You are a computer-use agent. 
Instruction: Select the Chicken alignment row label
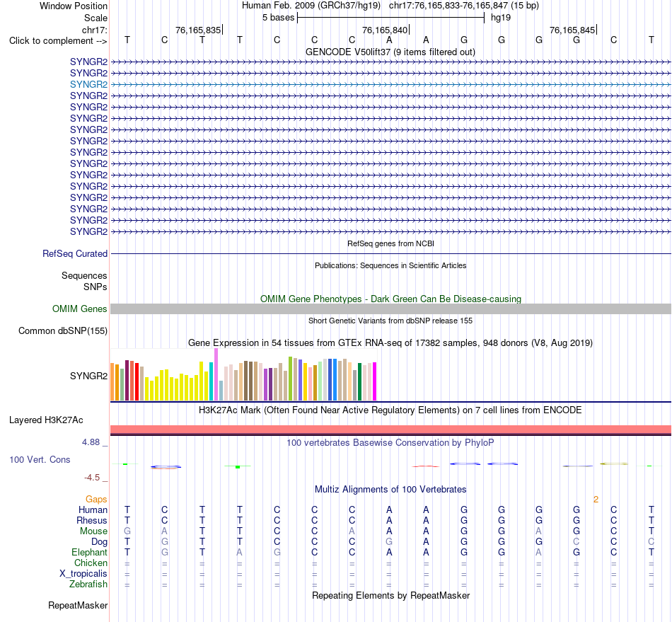(x=91, y=563)
